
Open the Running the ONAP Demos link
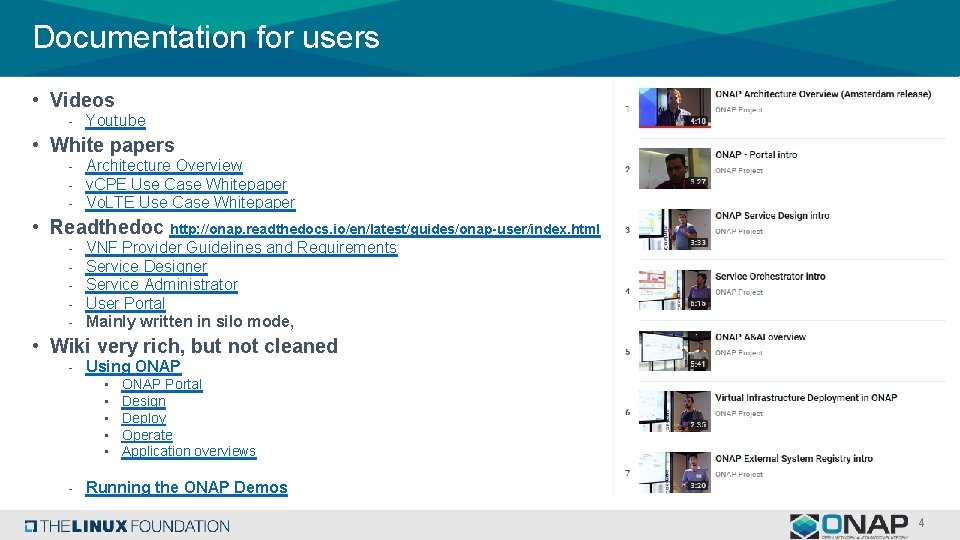(x=187, y=487)
